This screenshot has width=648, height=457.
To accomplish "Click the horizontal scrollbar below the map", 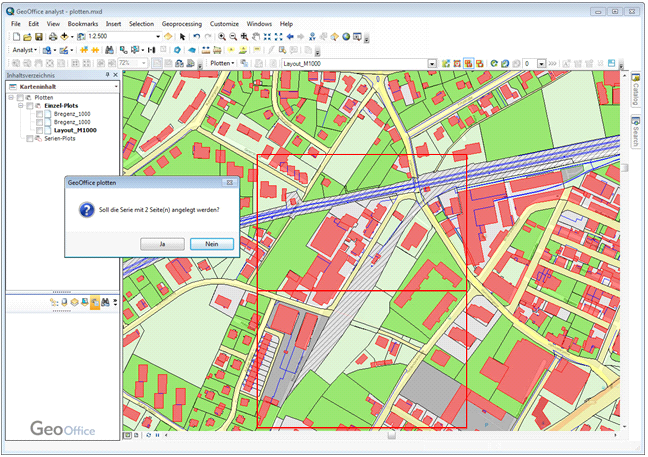I will 391,435.
